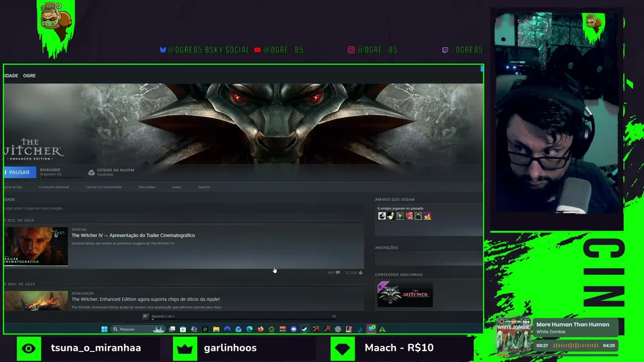Viewport: 644px width, 362px height.
Task: Open the third friend avatar in Amigos que jogam
Action: point(400,216)
